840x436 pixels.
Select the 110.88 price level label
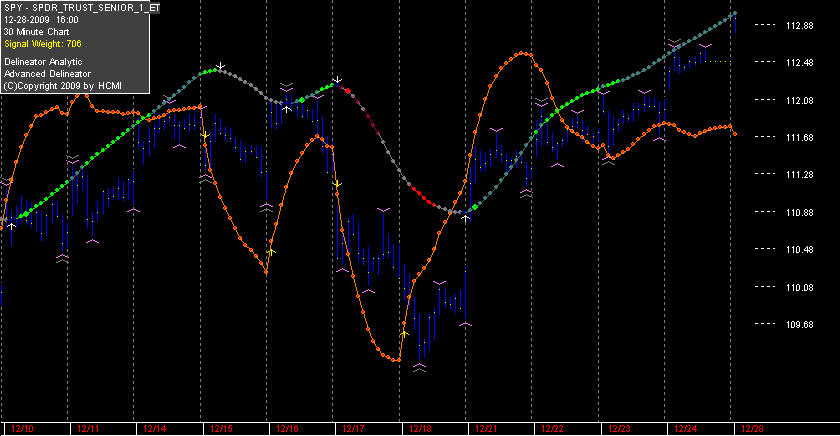[799, 213]
